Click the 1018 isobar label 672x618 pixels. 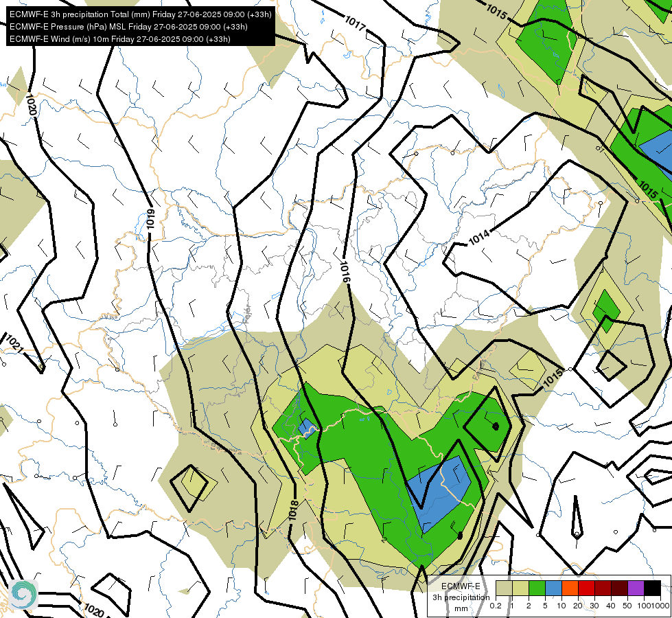click(293, 511)
